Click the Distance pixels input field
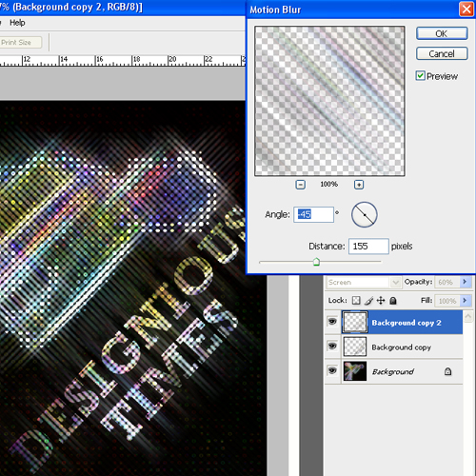 click(x=368, y=247)
